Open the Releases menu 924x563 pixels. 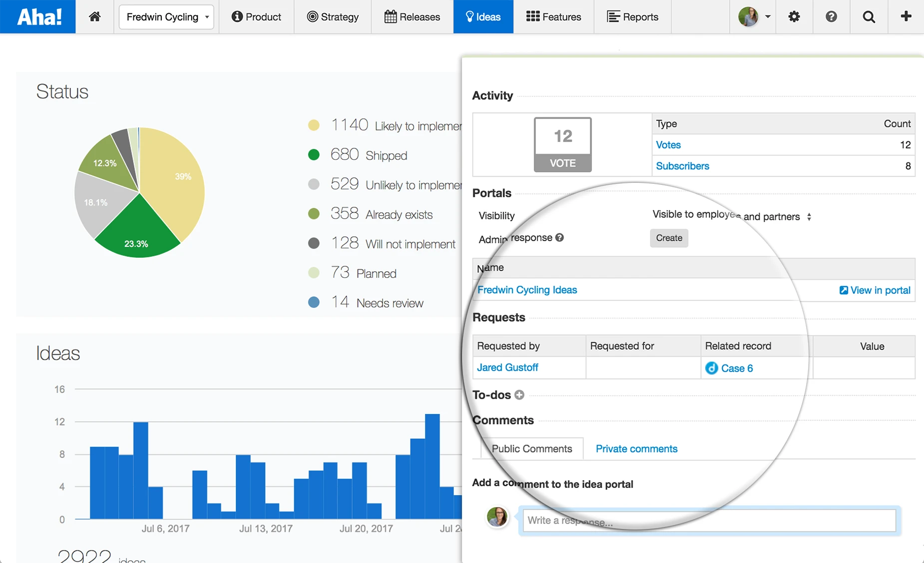coord(412,16)
